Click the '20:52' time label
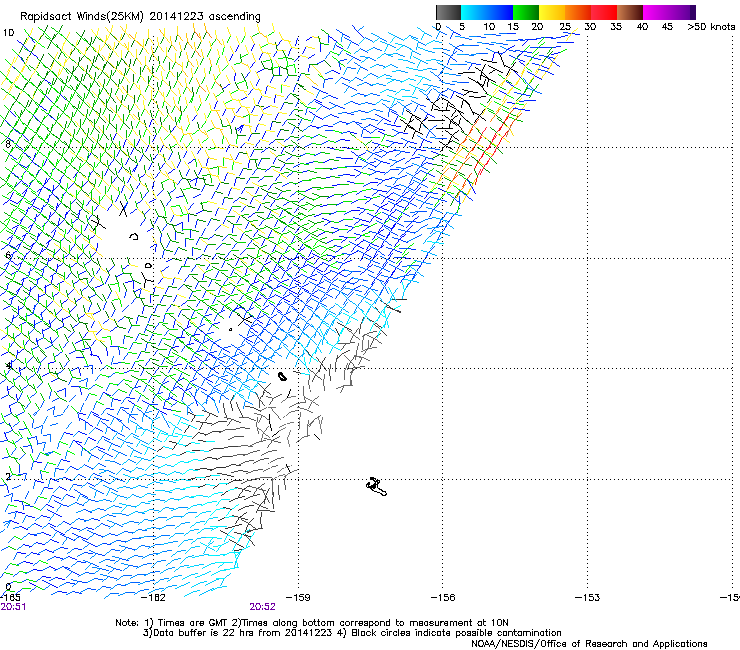740x650 pixels. click(x=262, y=607)
